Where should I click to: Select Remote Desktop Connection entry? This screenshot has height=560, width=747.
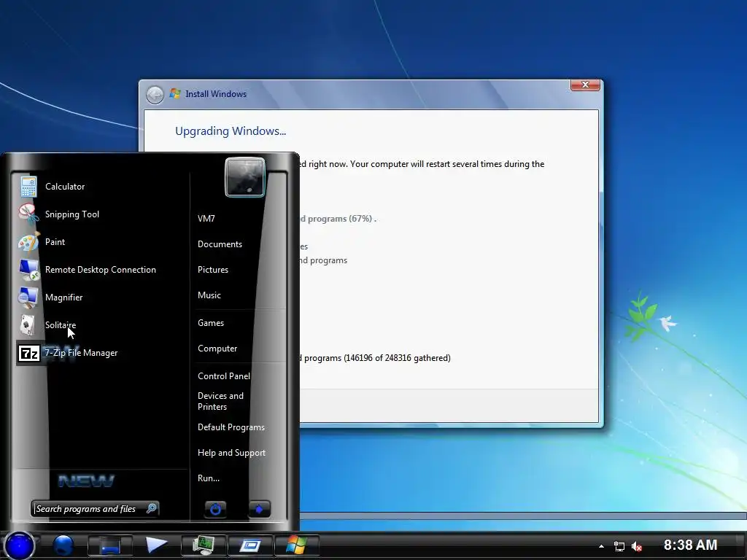click(x=102, y=270)
